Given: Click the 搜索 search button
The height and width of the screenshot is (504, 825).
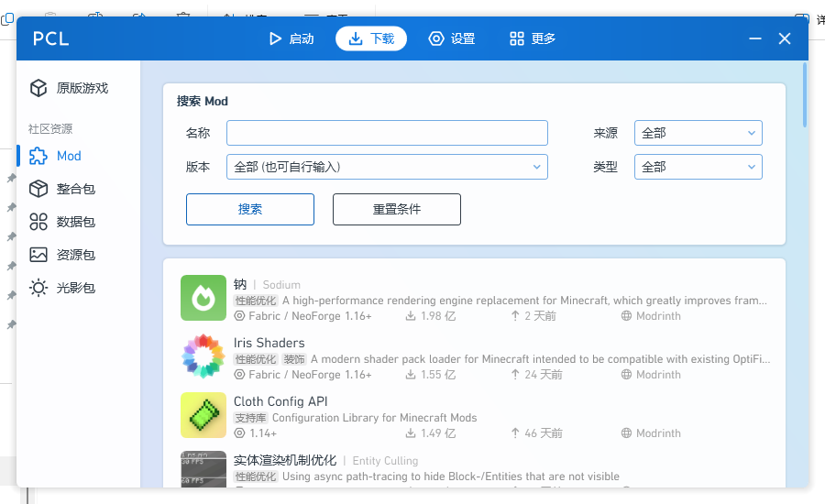Looking at the screenshot, I should coord(250,209).
